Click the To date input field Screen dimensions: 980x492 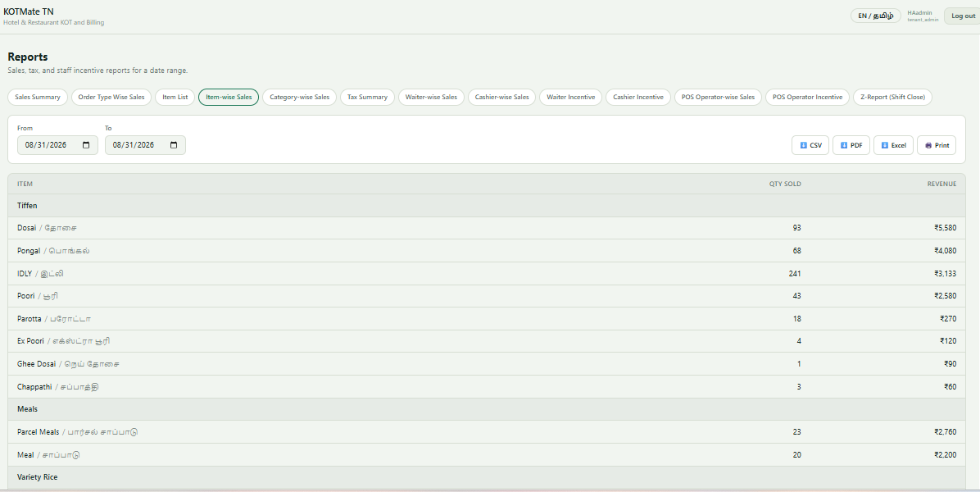coord(145,145)
